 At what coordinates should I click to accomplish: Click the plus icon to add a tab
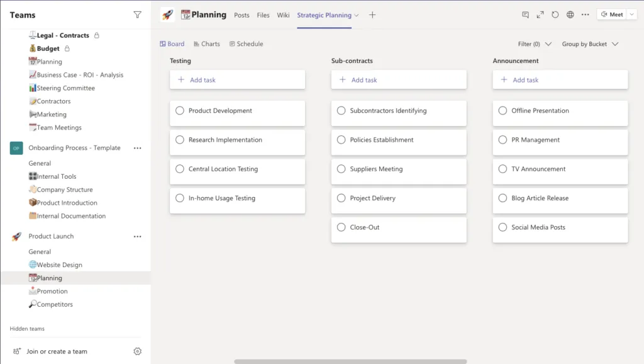[x=372, y=15]
